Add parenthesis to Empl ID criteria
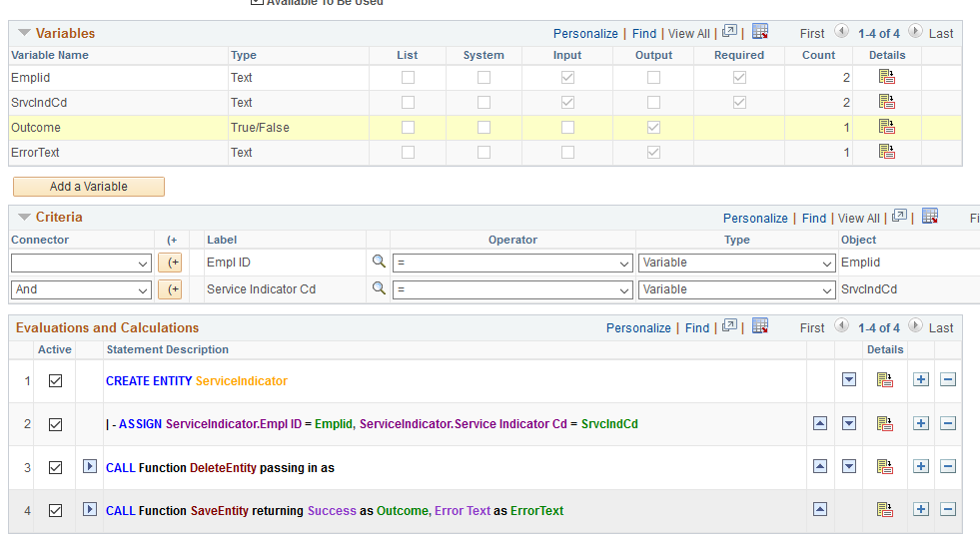This screenshot has height=542, width=980. (x=170, y=263)
